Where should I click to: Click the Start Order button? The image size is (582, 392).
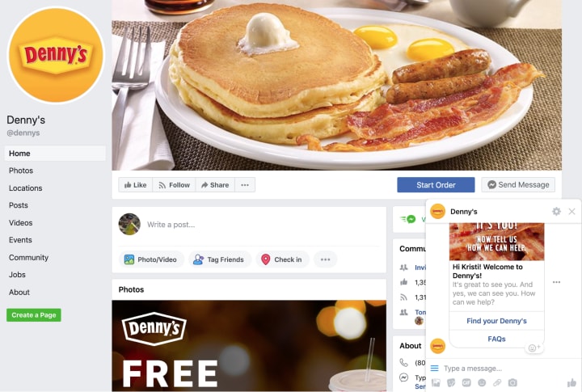pos(436,185)
